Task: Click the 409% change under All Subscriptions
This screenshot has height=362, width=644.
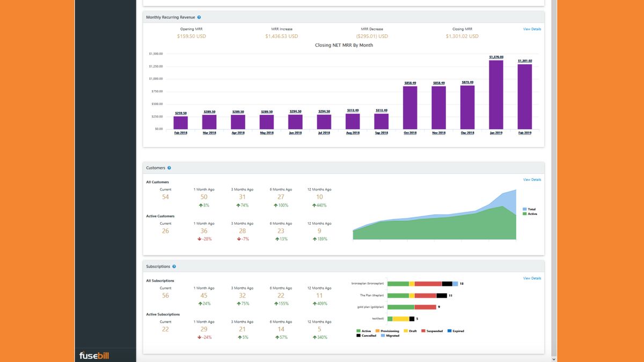Action: coord(319,304)
